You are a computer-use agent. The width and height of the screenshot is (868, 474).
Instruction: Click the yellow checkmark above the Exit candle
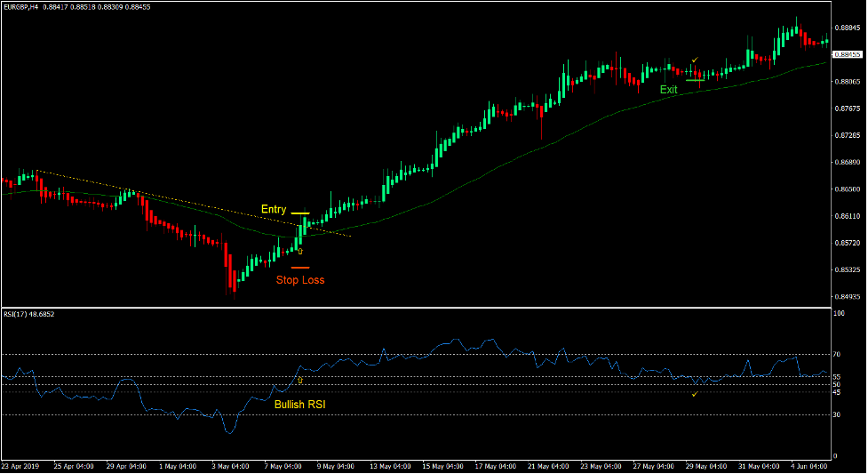695,60
